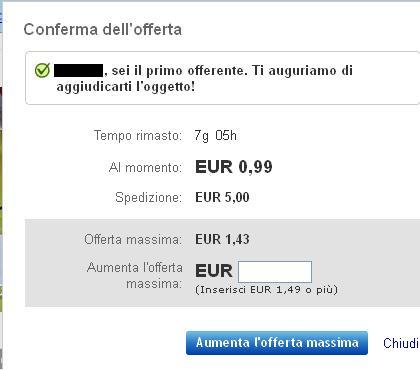
Task: Click the Aumenta l'offerta massima field label
Action: click(x=135, y=276)
